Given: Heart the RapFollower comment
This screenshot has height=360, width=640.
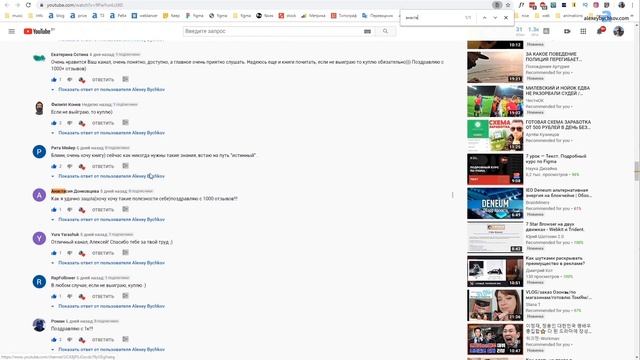Looking at the screenshot, I should pyautogui.click(x=82, y=296).
